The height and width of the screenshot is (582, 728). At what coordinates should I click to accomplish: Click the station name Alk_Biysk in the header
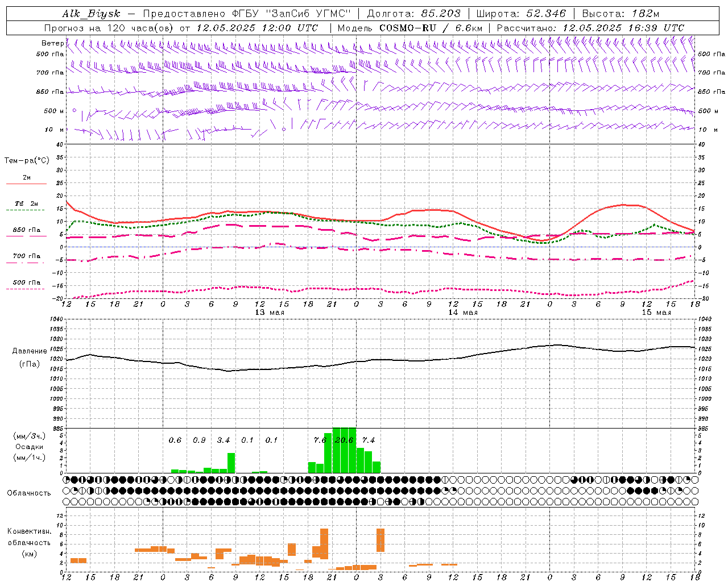(91, 14)
